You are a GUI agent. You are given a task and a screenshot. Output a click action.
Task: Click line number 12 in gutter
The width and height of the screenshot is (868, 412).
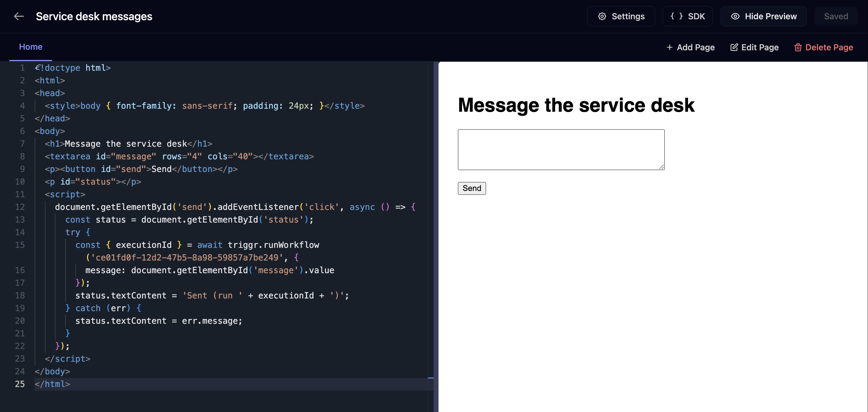(20, 207)
